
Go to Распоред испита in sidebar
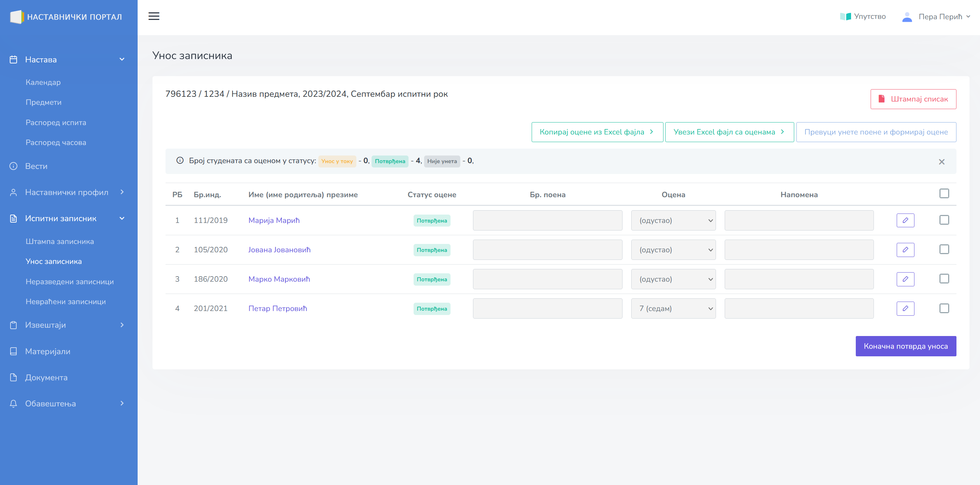[56, 123]
